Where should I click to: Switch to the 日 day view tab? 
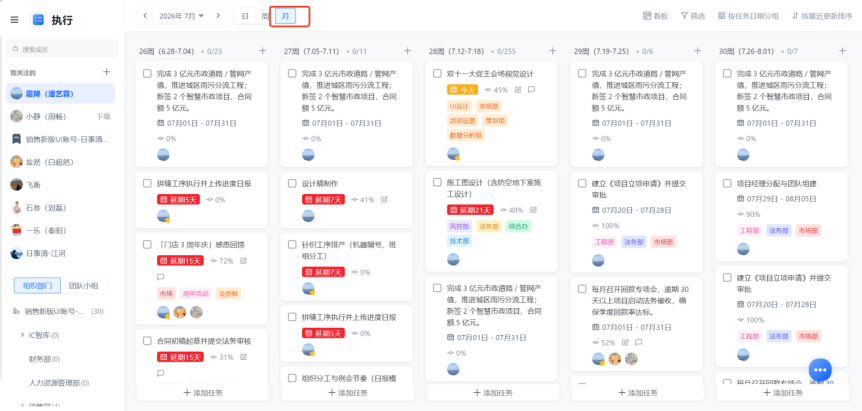tap(245, 16)
